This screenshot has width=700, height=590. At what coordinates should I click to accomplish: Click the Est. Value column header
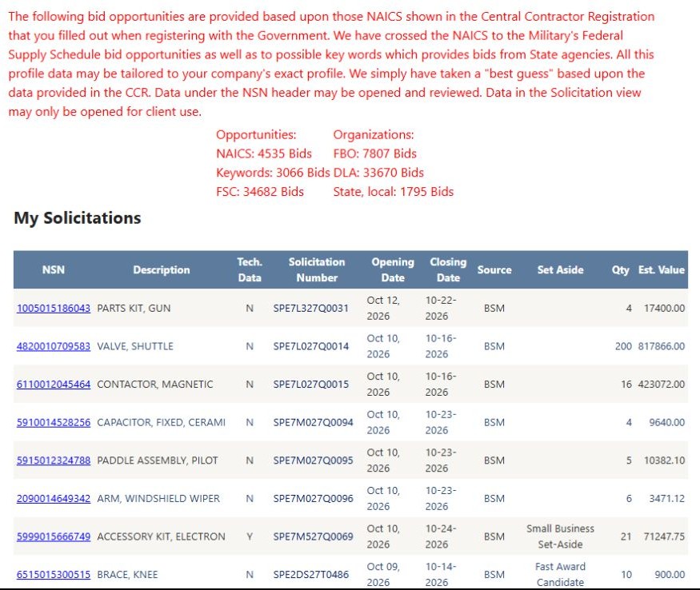[x=661, y=269]
